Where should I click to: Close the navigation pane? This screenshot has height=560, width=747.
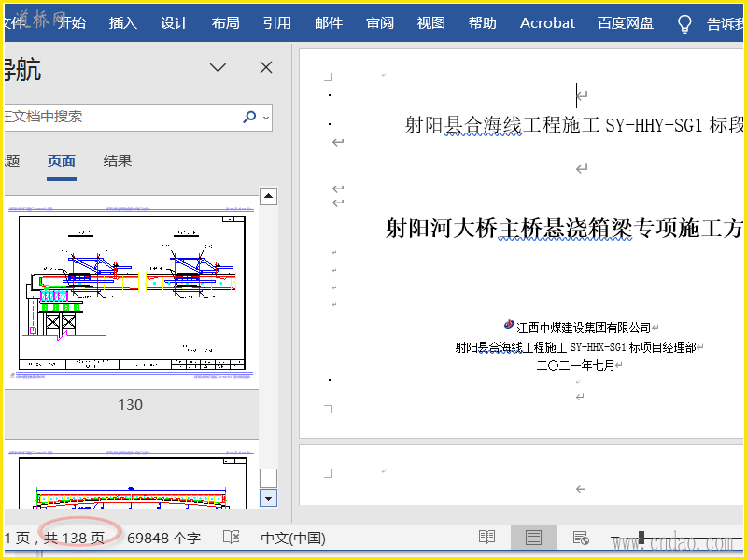click(266, 67)
